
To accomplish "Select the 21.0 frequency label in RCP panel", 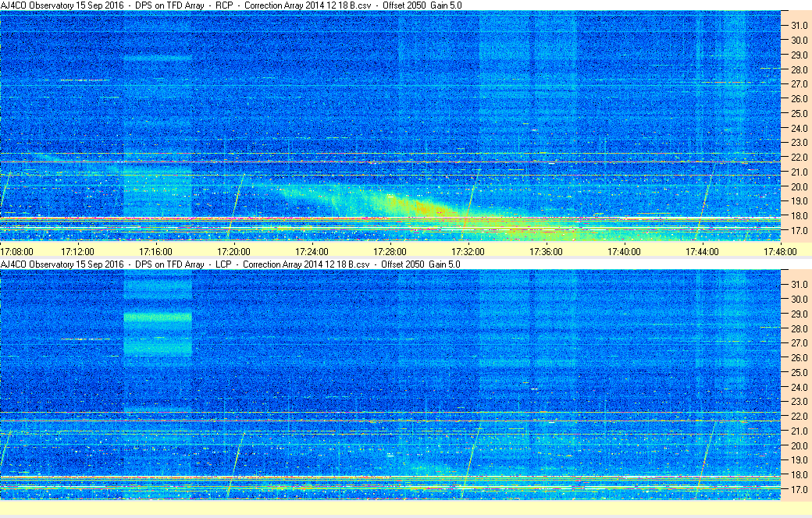I will pos(799,172).
